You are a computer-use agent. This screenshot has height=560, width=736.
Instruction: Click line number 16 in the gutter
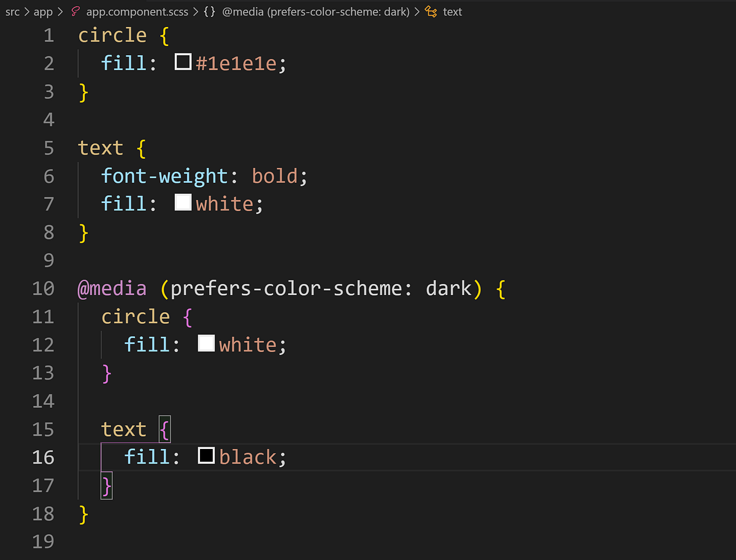coord(43,457)
